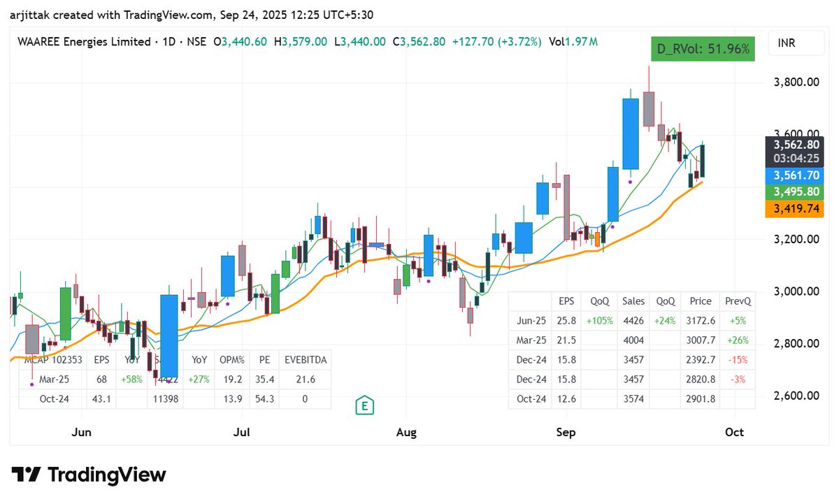This screenshot has width=839, height=504.
Task: Click the Aug label on time axis
Action: (x=406, y=433)
